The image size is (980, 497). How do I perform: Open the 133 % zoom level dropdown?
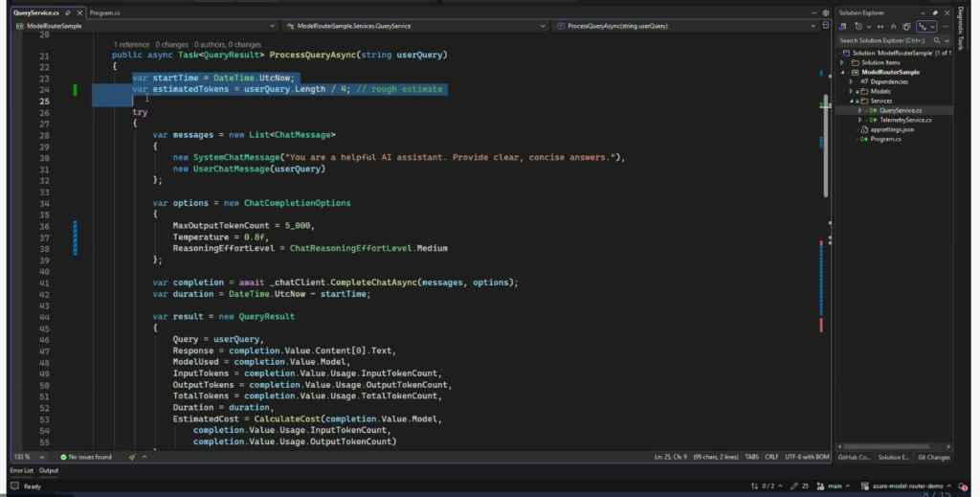pos(27,458)
